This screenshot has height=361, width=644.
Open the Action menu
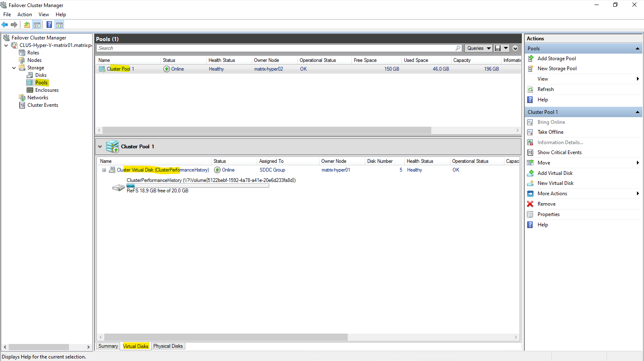(25, 15)
